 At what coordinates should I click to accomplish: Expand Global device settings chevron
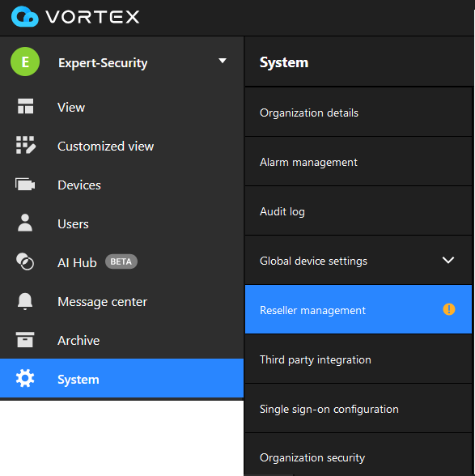point(448,260)
